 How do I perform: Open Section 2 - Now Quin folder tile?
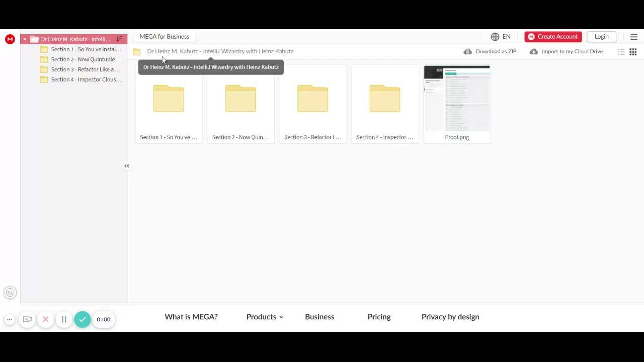[240, 105]
